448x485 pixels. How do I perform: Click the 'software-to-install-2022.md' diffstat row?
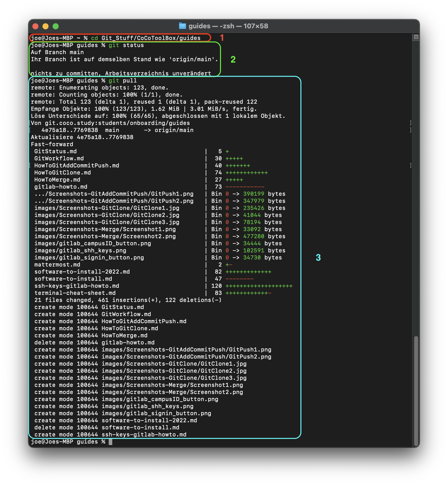point(153,272)
